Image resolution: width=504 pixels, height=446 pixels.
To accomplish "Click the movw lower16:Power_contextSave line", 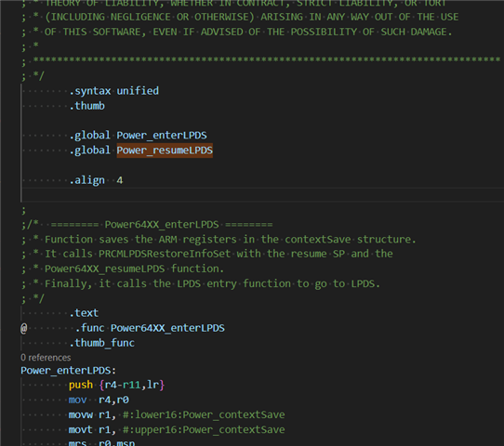I will click(x=177, y=414).
